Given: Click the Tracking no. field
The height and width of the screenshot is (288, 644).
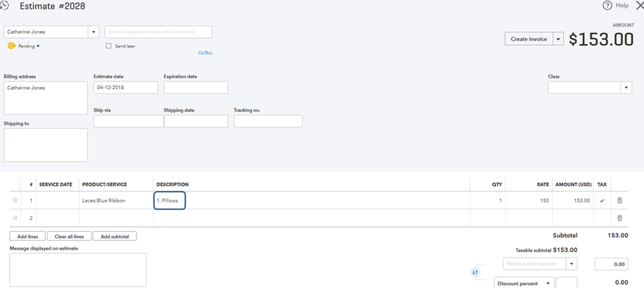Looking at the screenshot, I should [x=268, y=121].
